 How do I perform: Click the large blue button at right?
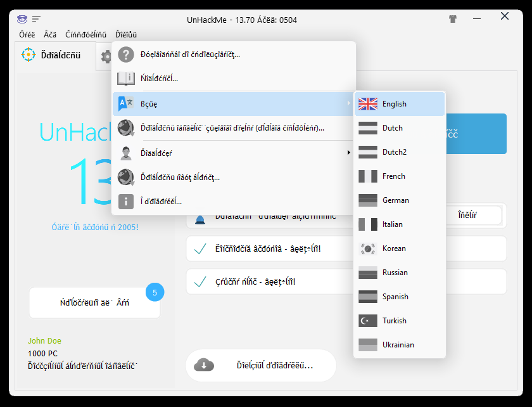476,134
